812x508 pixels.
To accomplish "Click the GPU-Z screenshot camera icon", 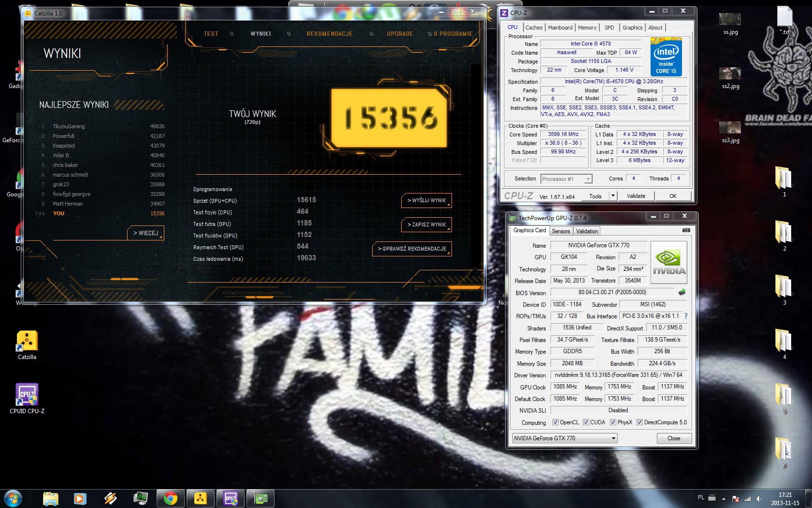I will pos(686,230).
